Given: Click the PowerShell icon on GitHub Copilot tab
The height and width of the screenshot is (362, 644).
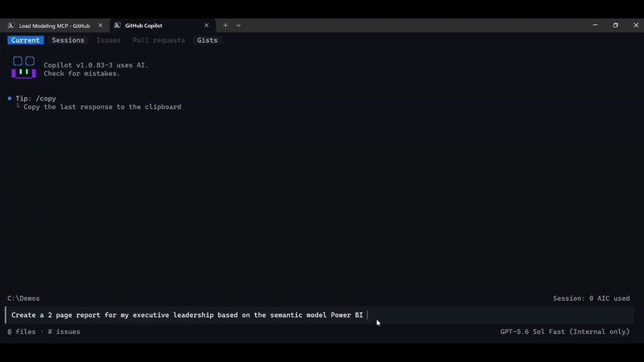Looking at the screenshot, I should tap(117, 26).
